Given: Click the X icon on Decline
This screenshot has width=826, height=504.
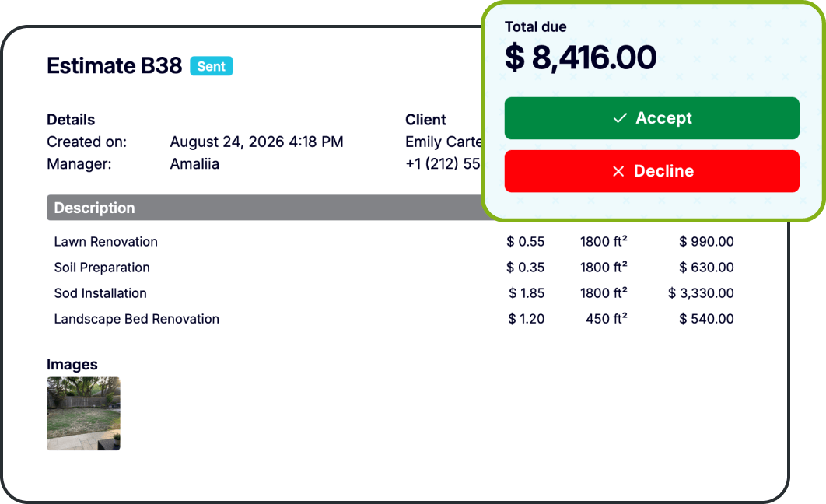Looking at the screenshot, I should 618,171.
